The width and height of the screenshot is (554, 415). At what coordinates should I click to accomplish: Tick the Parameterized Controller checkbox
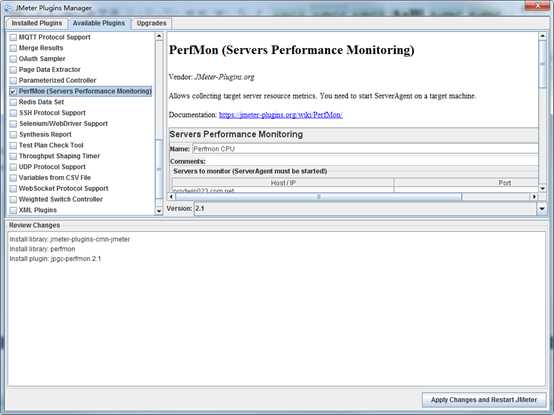click(x=13, y=81)
